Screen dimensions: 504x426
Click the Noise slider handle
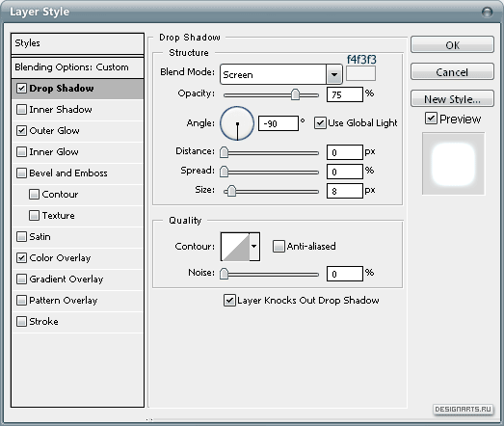tap(224, 274)
